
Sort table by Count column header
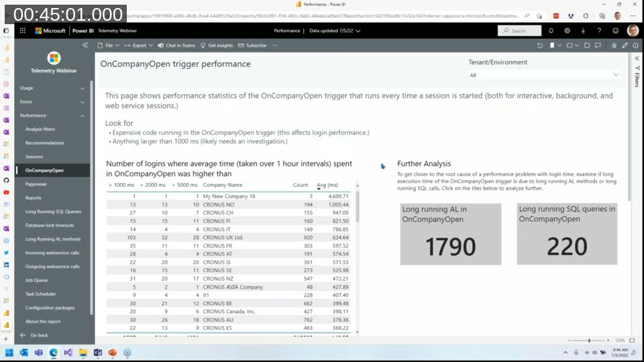pyautogui.click(x=301, y=185)
